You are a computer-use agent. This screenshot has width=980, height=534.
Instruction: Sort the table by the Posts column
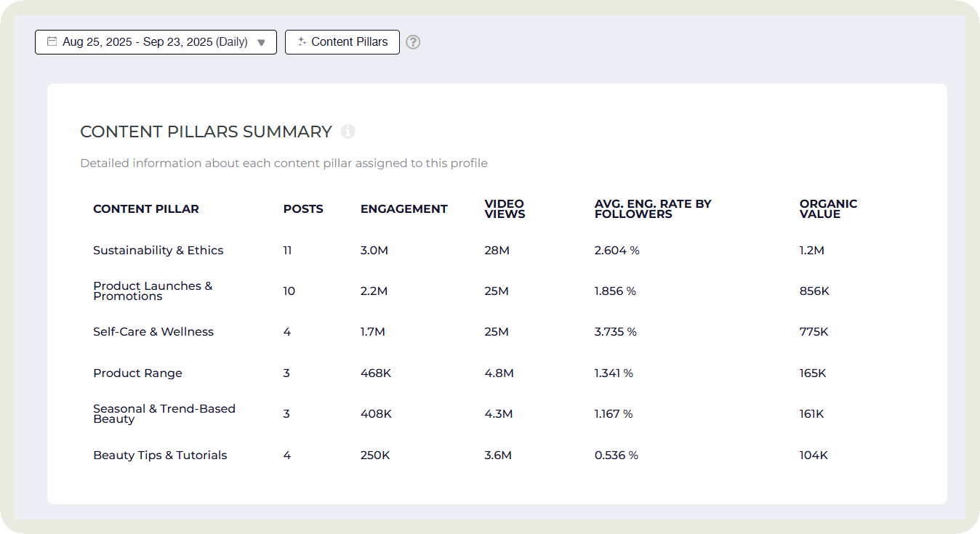[x=303, y=209]
